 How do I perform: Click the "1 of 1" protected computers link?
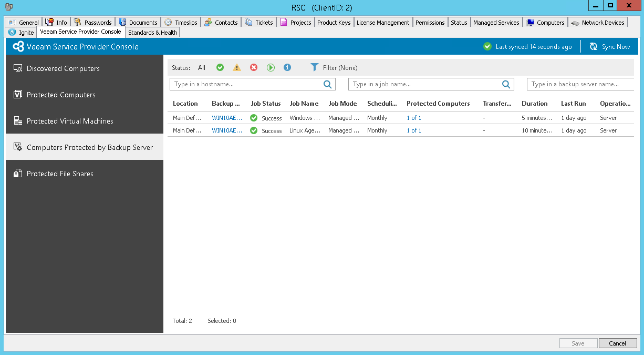click(413, 118)
